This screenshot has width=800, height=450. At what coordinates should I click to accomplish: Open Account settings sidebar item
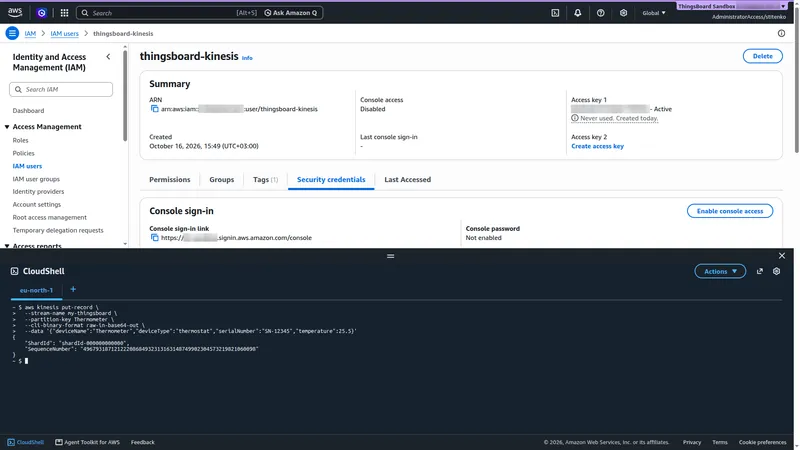pyautogui.click(x=37, y=204)
